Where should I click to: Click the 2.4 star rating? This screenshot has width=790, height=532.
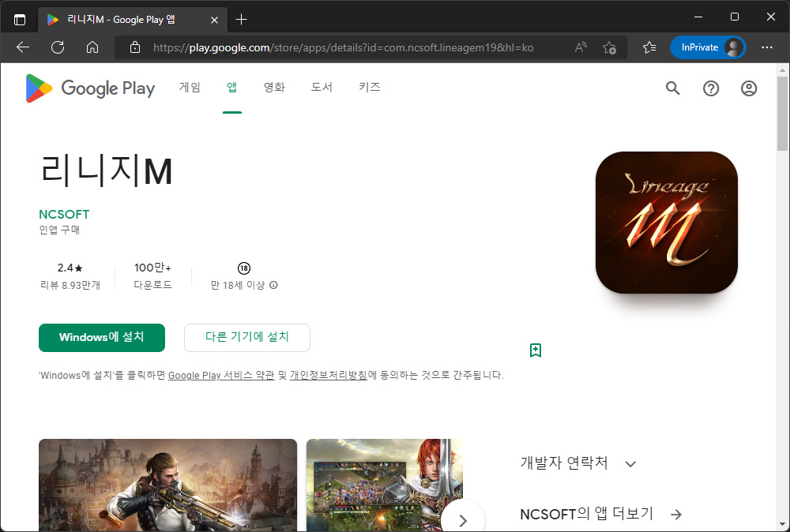70,268
